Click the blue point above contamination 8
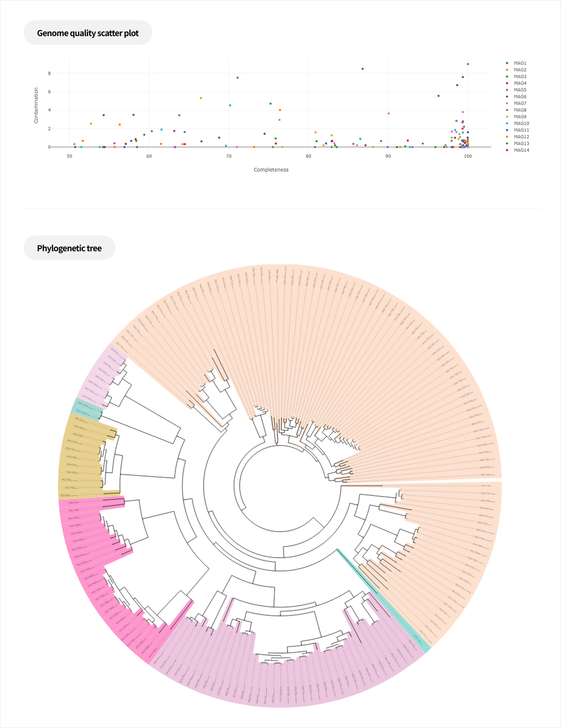 (363, 69)
